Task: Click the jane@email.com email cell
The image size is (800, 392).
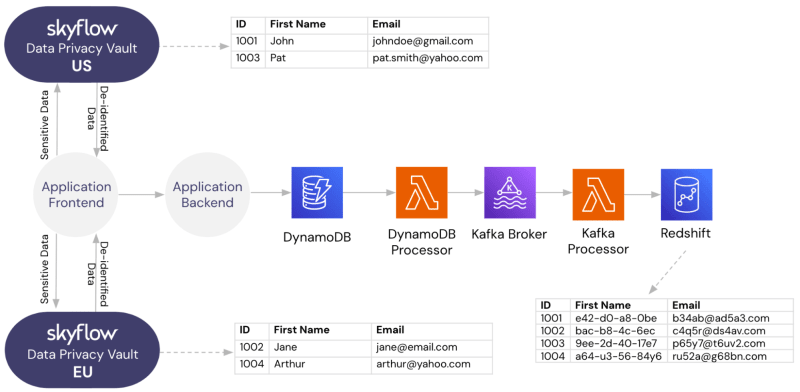Action: click(432, 348)
